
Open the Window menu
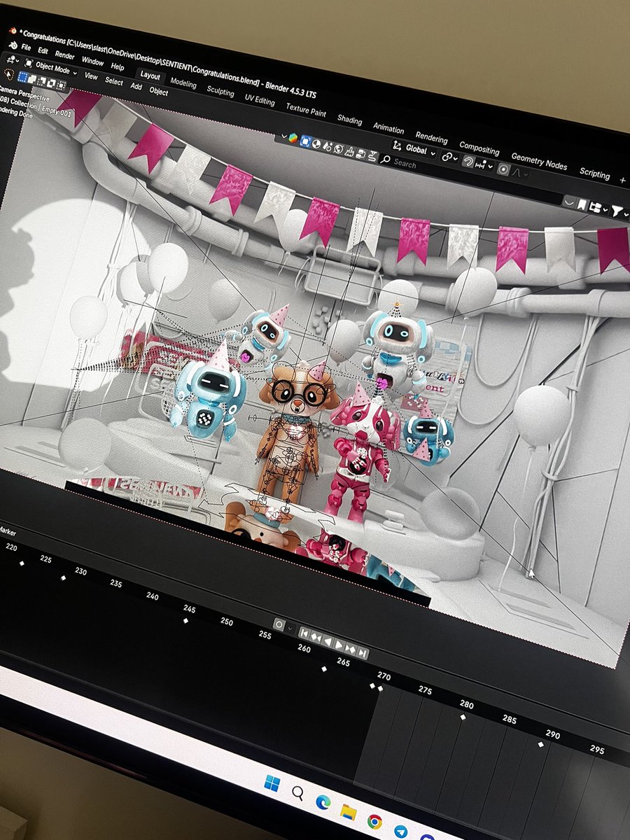pyautogui.click(x=92, y=61)
